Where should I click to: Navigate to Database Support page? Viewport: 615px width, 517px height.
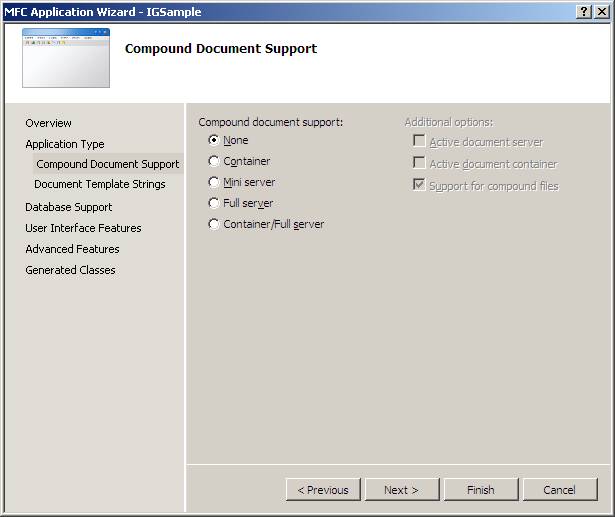(x=69, y=207)
